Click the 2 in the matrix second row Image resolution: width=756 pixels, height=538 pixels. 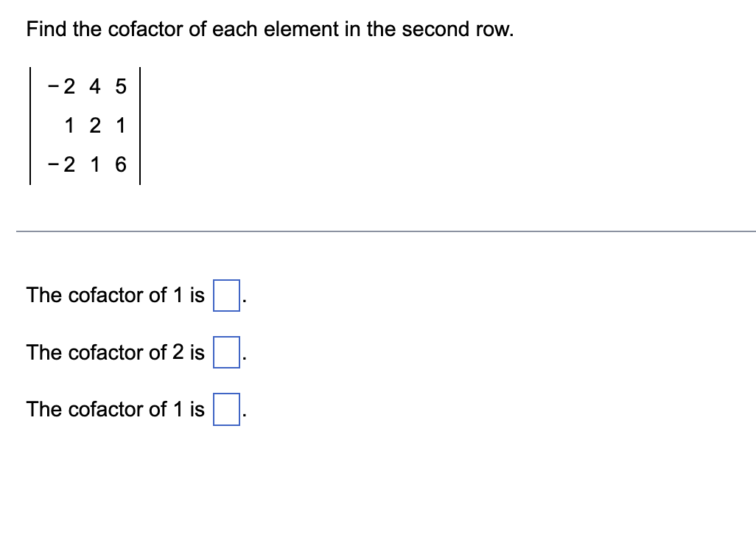point(94,125)
